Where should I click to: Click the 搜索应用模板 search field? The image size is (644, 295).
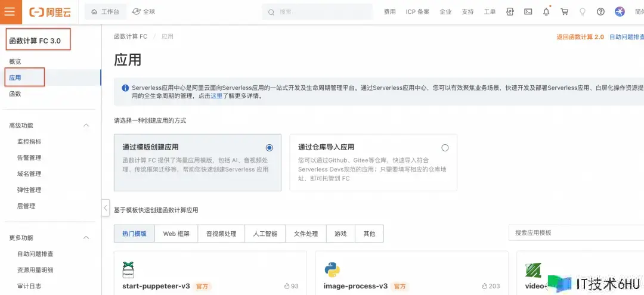[572, 233]
